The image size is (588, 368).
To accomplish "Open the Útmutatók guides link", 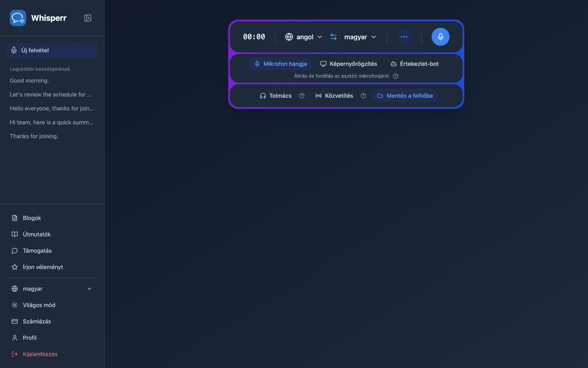I will [x=52, y=234].
